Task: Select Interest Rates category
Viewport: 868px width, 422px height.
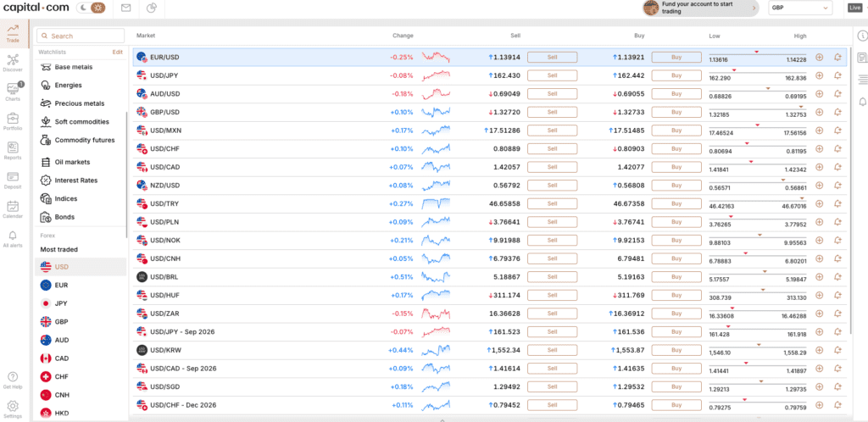Action: (75, 180)
